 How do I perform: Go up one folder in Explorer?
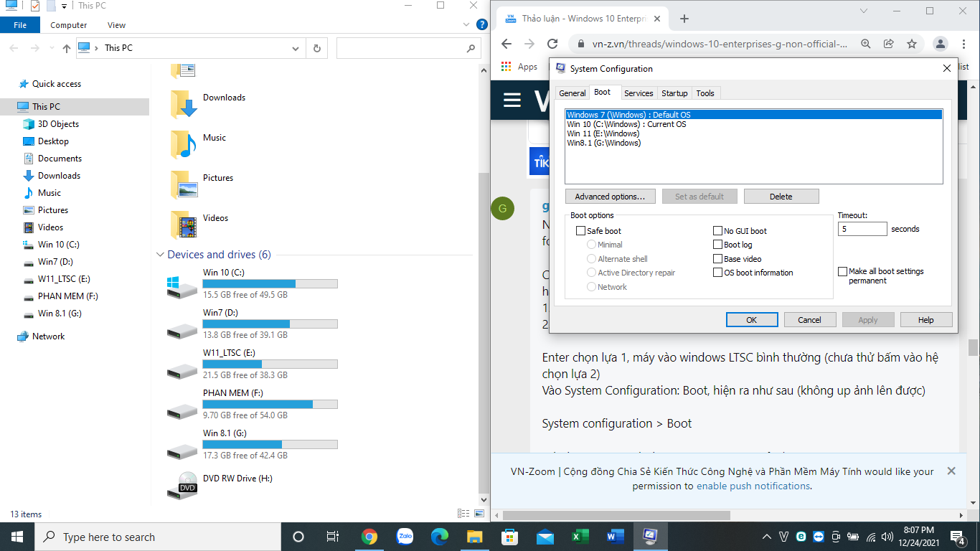67,48
